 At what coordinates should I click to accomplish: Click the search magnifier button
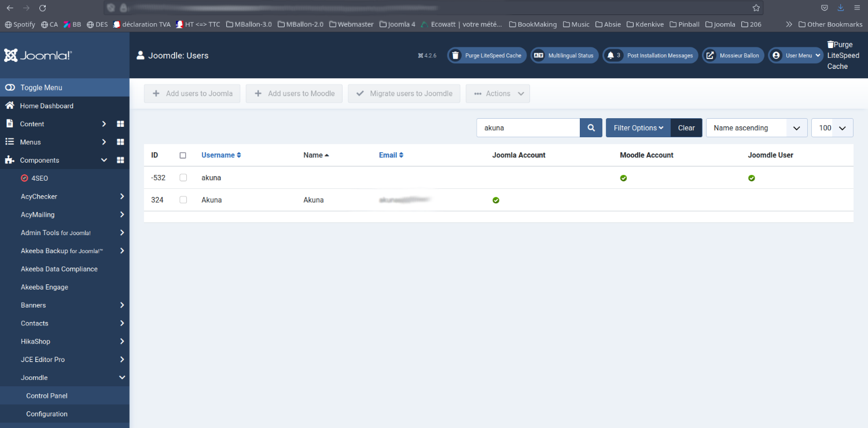[591, 128]
